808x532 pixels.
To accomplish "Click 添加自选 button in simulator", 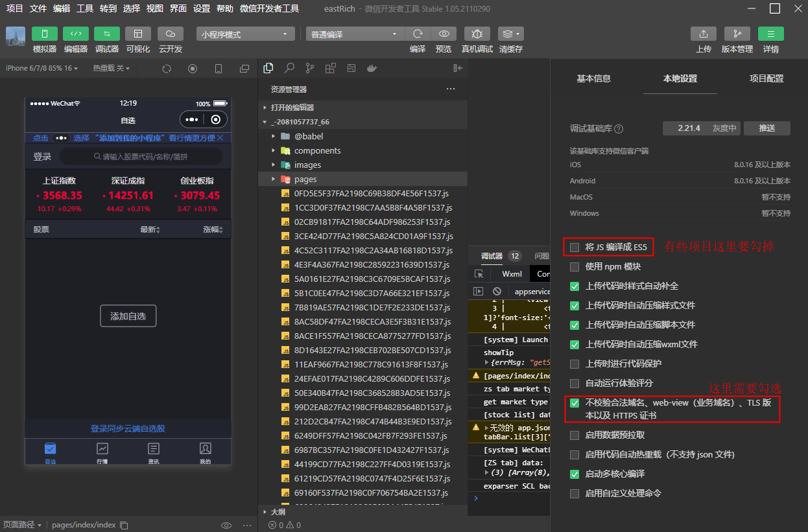I will [x=128, y=316].
